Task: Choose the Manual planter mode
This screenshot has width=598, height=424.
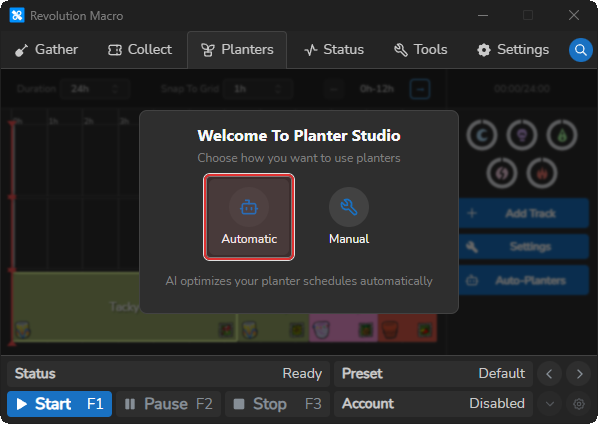Action: tap(349, 217)
